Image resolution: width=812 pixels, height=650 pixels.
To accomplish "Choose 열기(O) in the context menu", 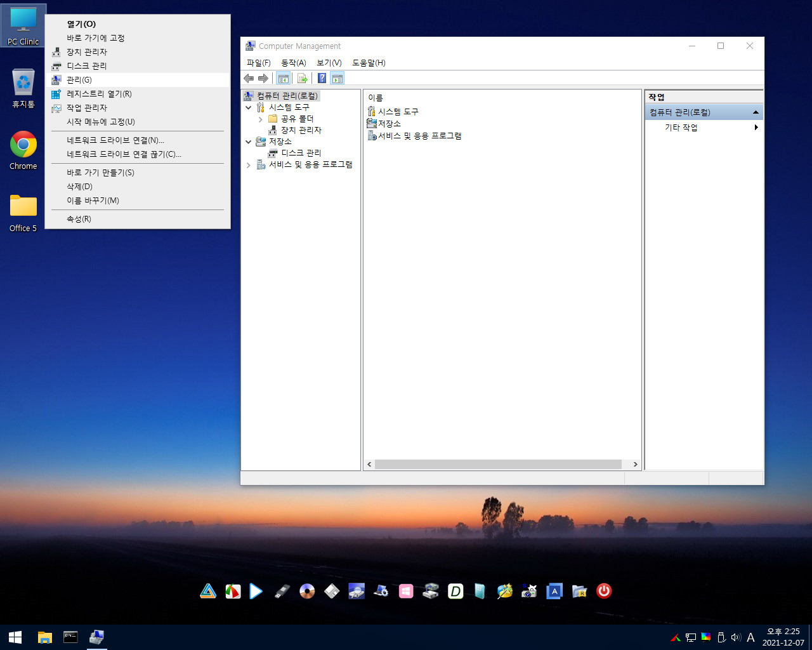I will (138, 24).
